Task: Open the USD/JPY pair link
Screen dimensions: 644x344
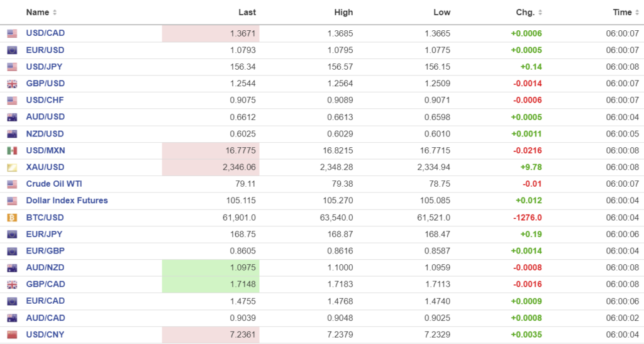Action: coord(44,67)
